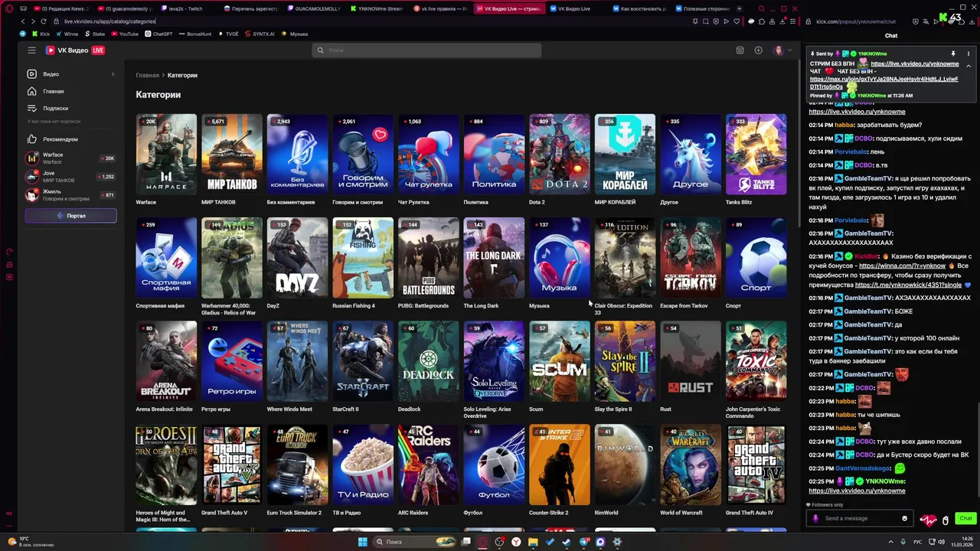Click the World of Warcraft title text

pyautogui.click(x=681, y=513)
